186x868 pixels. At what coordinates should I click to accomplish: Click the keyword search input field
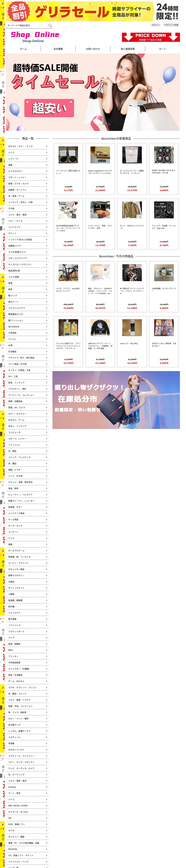(x=27, y=25)
